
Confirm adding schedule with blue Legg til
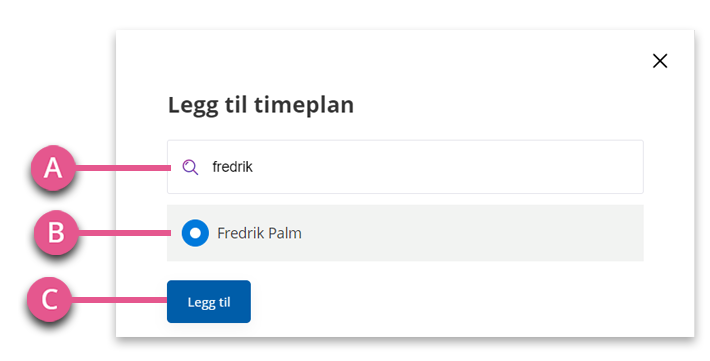click(209, 302)
